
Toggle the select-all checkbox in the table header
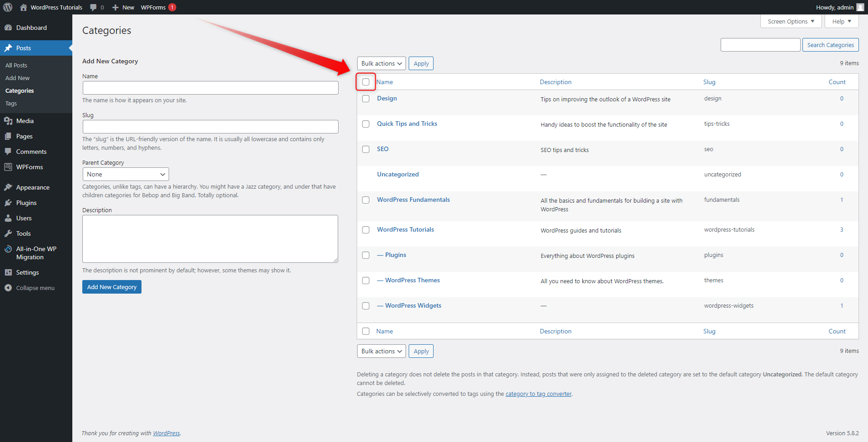(x=366, y=82)
